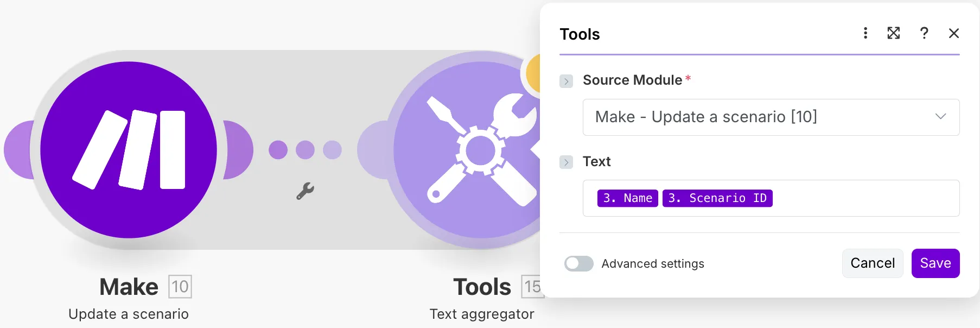Click the Cancel button

[873, 263]
